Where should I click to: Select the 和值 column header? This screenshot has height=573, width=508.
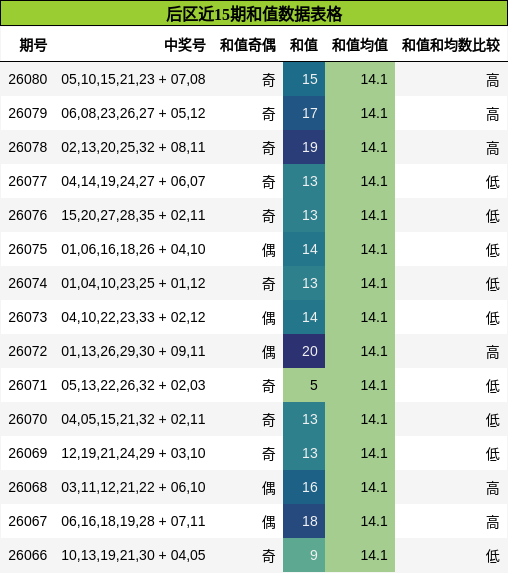pyautogui.click(x=304, y=45)
